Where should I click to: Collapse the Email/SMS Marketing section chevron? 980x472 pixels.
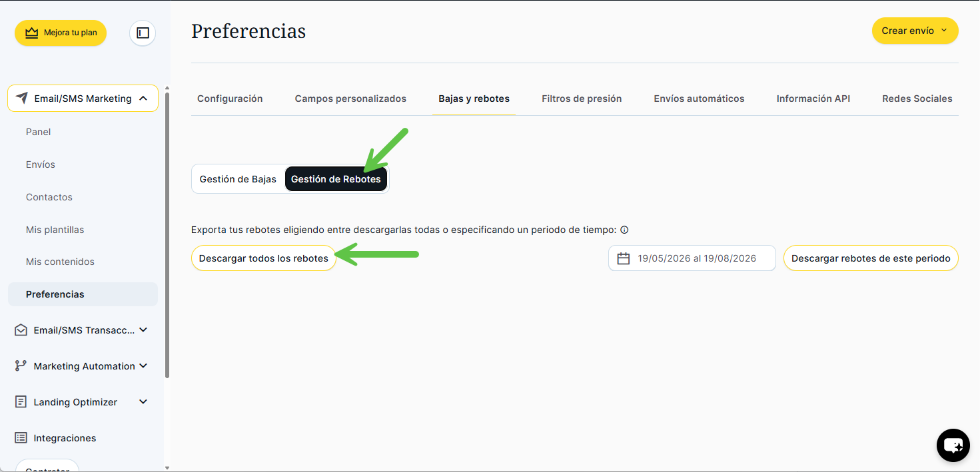(x=143, y=99)
